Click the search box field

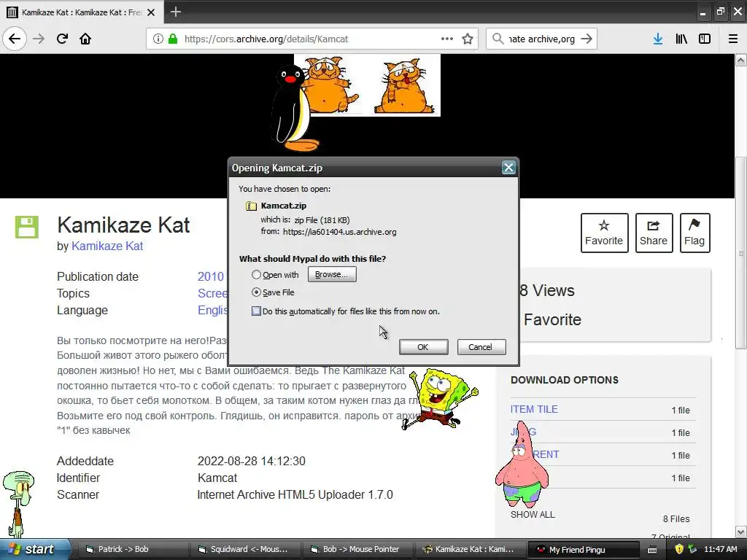[541, 39]
